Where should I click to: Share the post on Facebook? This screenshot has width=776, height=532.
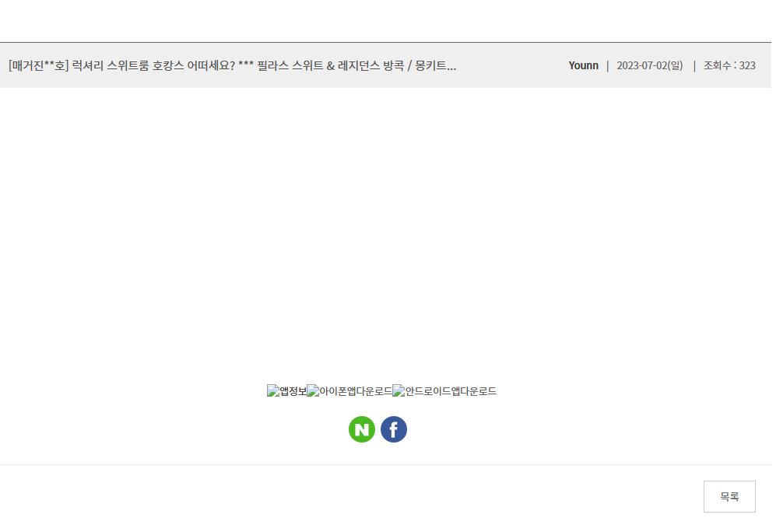393,429
